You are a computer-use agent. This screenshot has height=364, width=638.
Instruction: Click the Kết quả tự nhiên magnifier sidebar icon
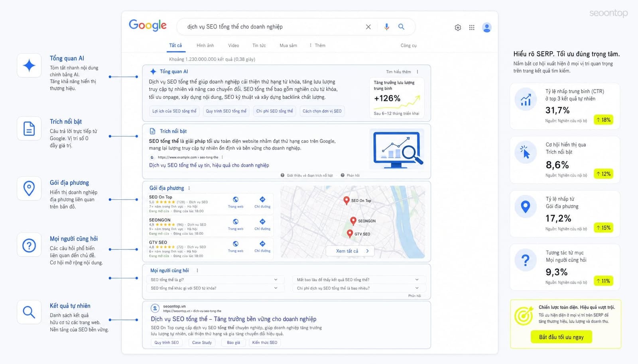[x=29, y=312]
